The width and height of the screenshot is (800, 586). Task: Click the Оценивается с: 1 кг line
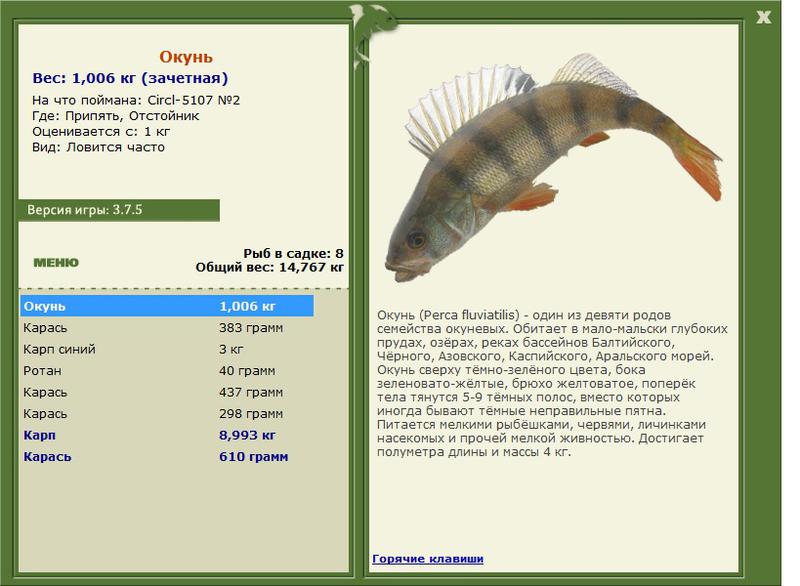pyautogui.click(x=101, y=132)
